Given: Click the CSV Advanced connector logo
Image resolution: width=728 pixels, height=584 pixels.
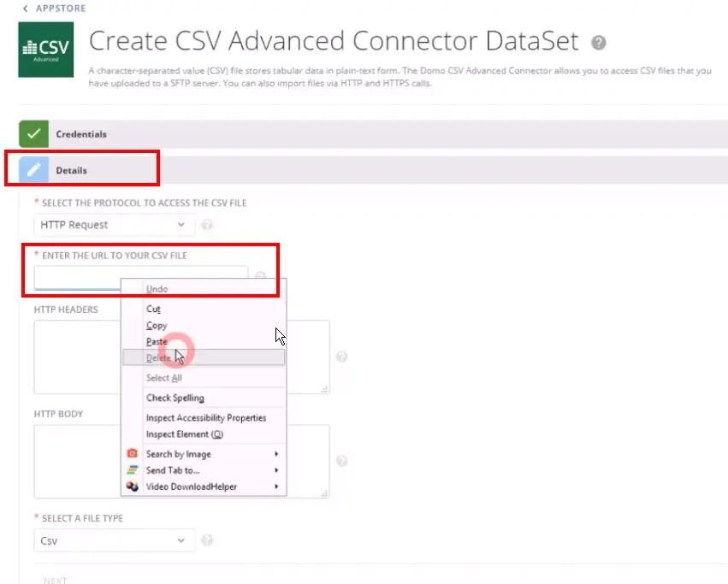Looking at the screenshot, I should (44, 50).
